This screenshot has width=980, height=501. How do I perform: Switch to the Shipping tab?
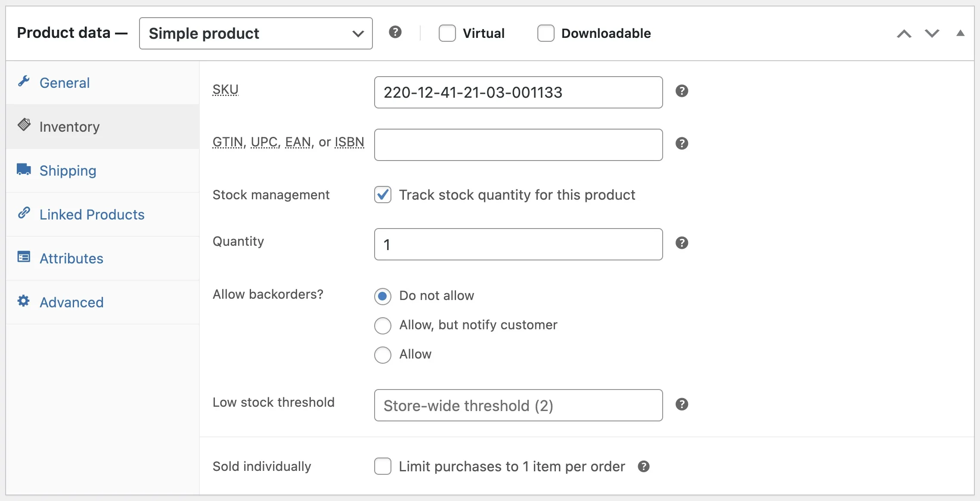pos(102,170)
